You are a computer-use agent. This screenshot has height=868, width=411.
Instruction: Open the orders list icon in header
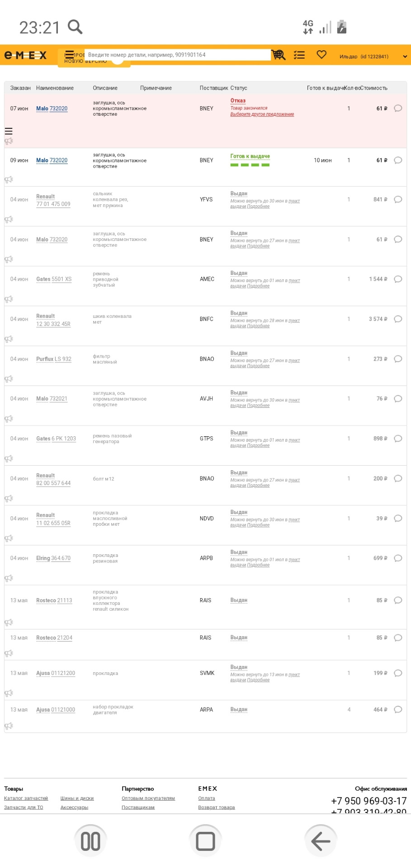click(299, 55)
